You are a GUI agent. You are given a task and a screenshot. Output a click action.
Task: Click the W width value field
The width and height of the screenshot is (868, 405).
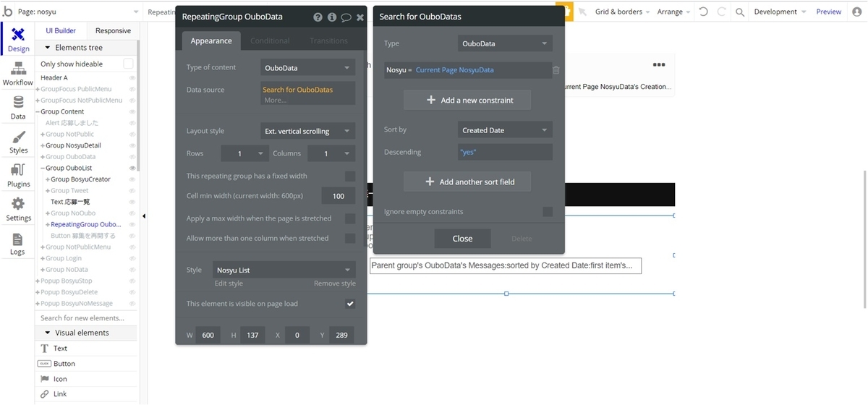coord(208,335)
